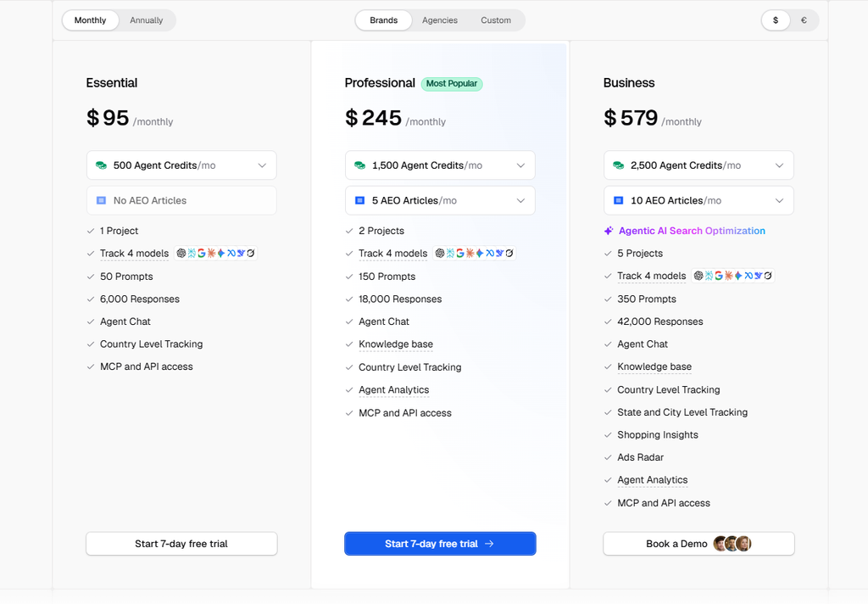The height and width of the screenshot is (604, 868).
Task: Click Book a Demo button
Action: [x=698, y=544]
